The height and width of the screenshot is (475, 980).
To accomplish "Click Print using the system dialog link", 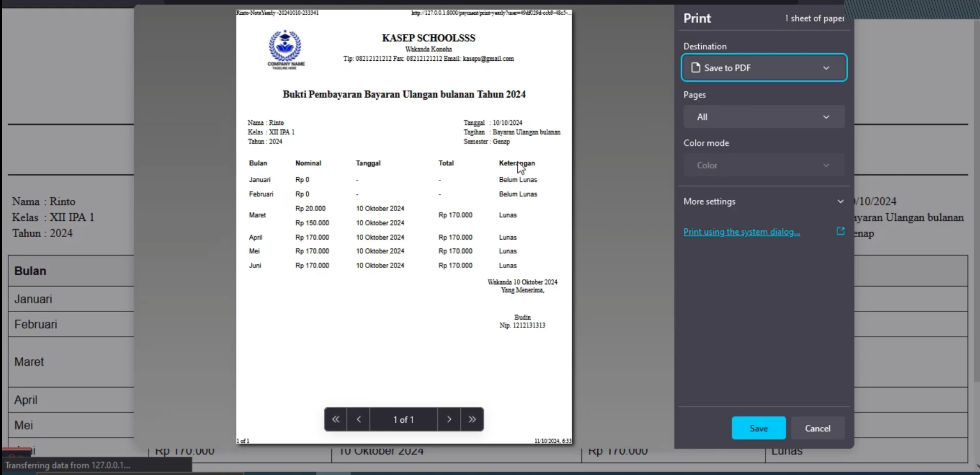I will tap(742, 232).
